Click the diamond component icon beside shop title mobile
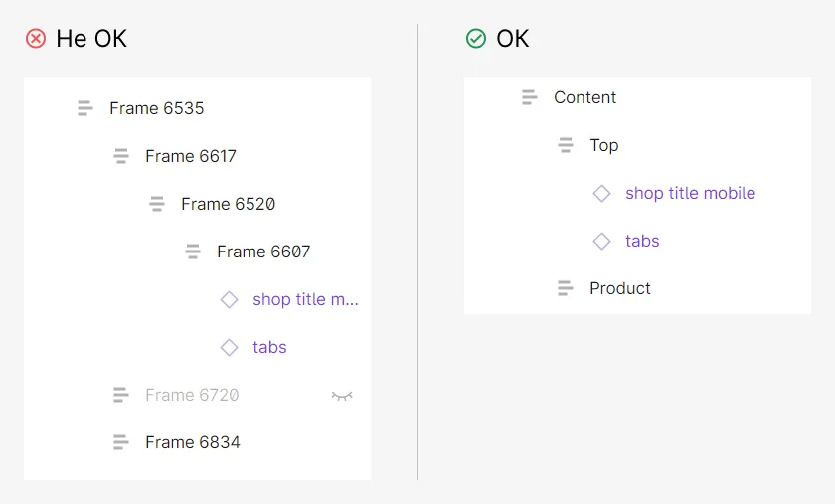The image size is (835, 504). [601, 193]
